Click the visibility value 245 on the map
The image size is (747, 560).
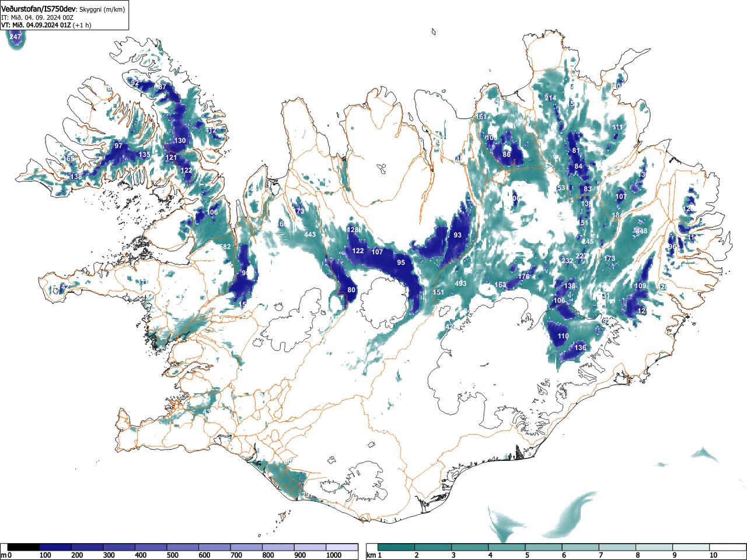tap(588, 242)
